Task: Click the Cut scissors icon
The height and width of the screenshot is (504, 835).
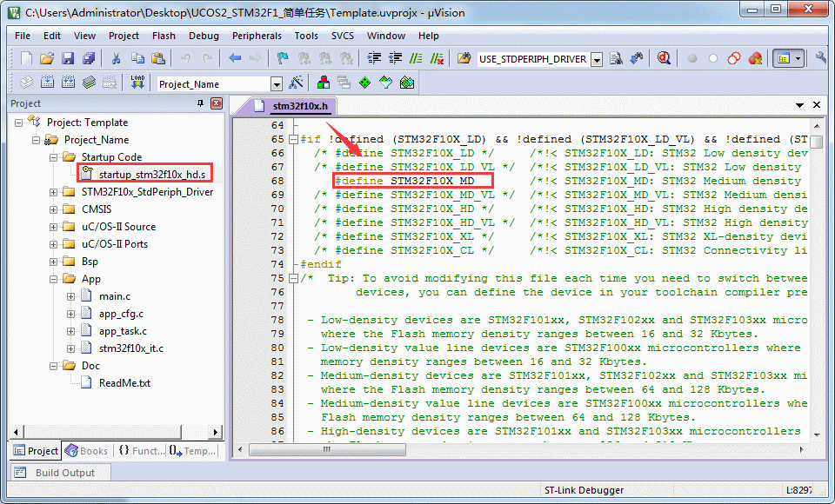Action: tap(115, 58)
